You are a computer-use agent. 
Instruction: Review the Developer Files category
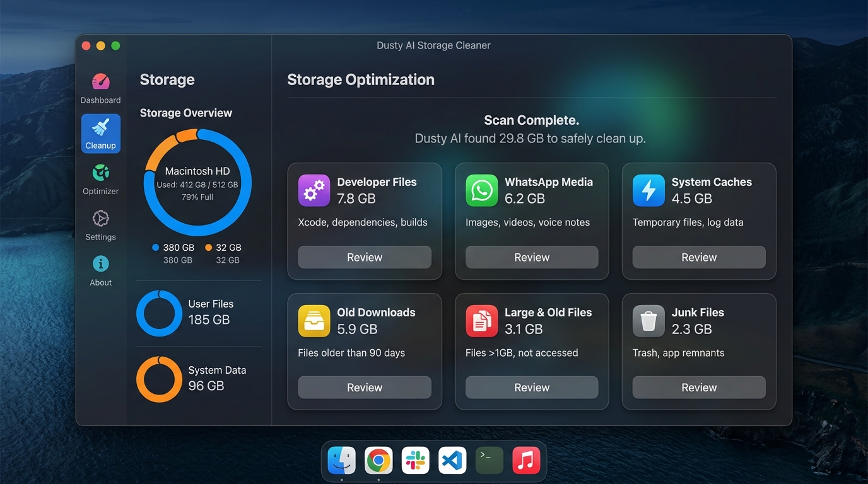click(365, 257)
